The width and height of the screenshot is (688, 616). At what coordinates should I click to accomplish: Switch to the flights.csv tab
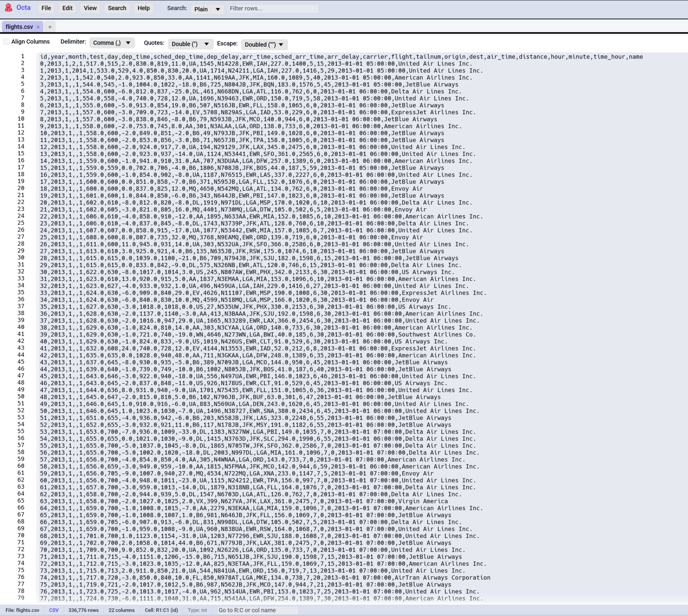pyautogui.click(x=19, y=27)
